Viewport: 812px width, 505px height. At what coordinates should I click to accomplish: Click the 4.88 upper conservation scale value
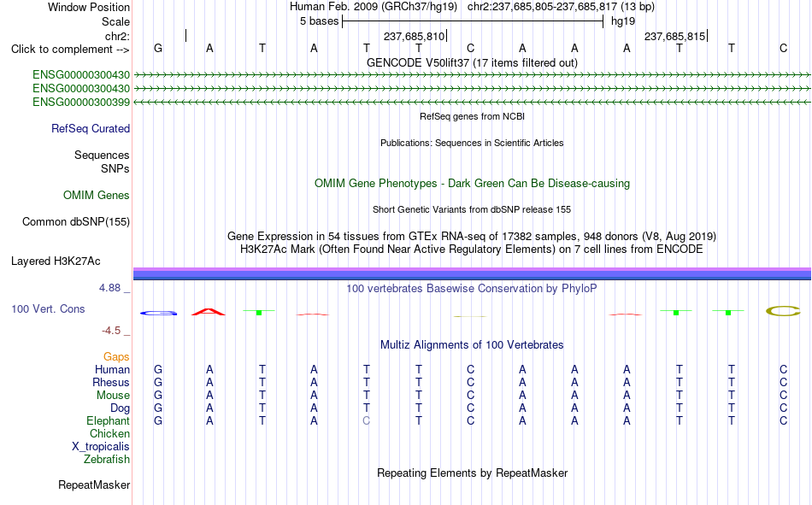pos(109,288)
